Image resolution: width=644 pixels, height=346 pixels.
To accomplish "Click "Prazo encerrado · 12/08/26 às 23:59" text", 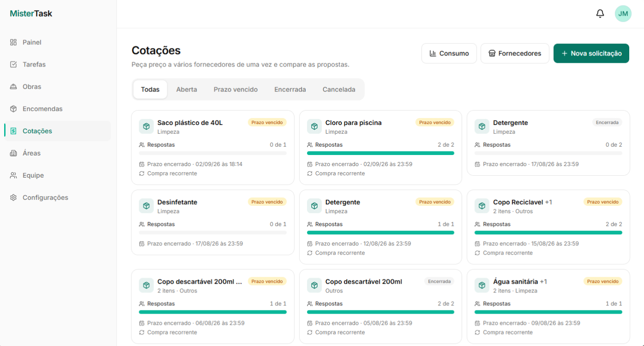I will click(363, 244).
